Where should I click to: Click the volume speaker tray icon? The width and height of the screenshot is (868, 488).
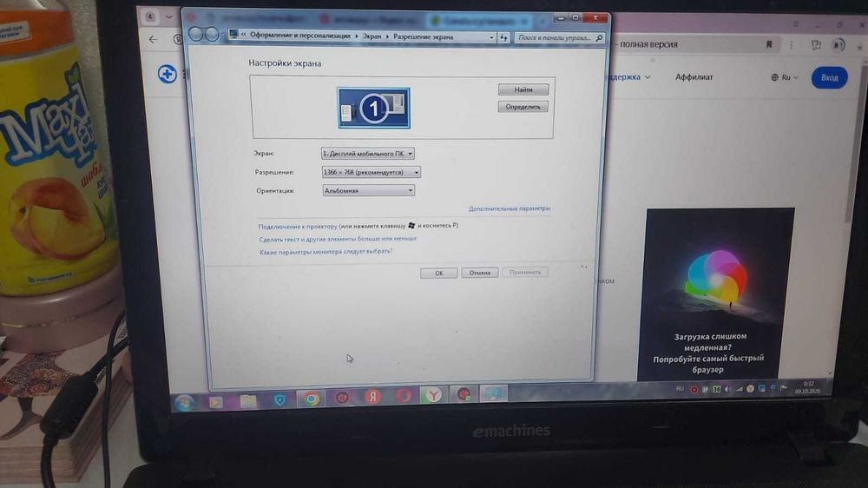[x=727, y=389]
